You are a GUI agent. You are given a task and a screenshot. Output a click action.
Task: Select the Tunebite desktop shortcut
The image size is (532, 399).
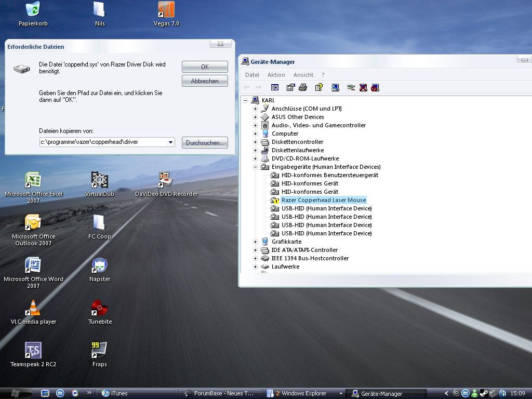100,312
